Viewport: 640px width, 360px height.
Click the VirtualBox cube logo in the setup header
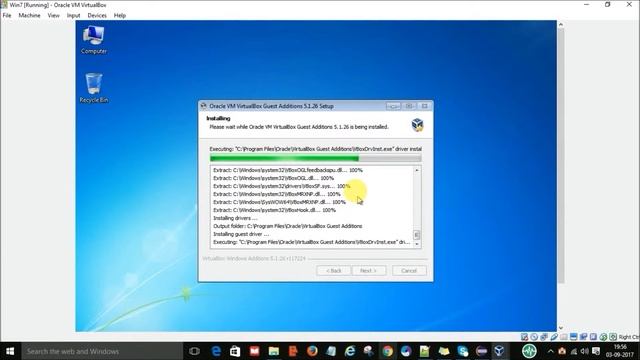(x=417, y=124)
